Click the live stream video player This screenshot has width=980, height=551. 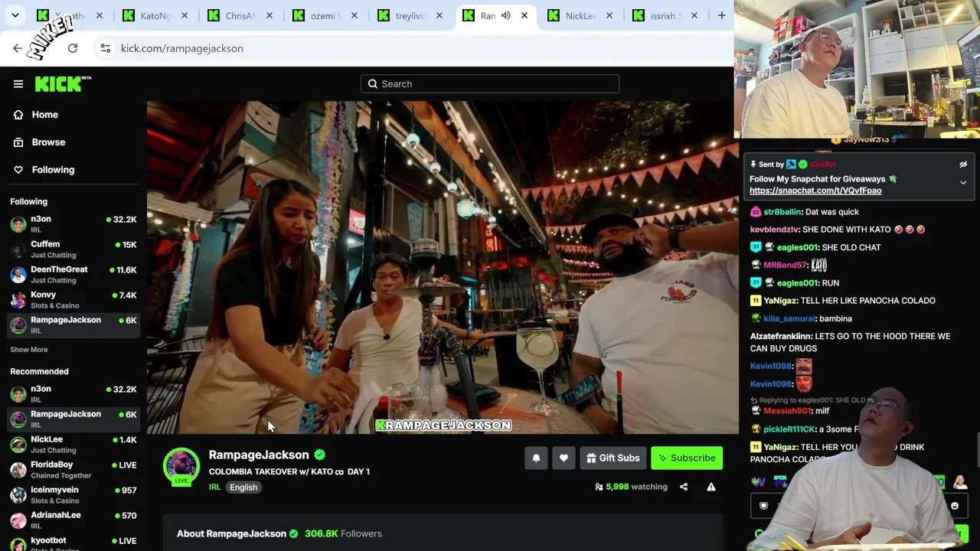(x=443, y=268)
